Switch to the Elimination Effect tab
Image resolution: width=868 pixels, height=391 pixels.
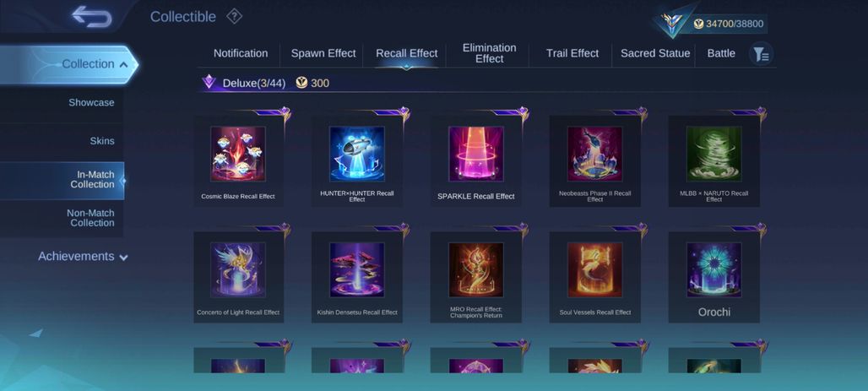point(490,53)
